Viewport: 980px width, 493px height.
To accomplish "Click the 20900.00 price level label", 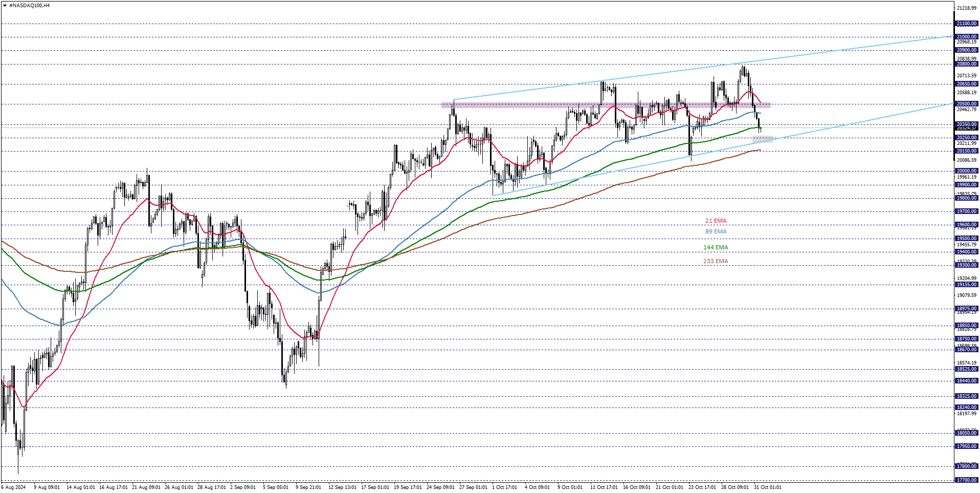I will click(x=967, y=50).
